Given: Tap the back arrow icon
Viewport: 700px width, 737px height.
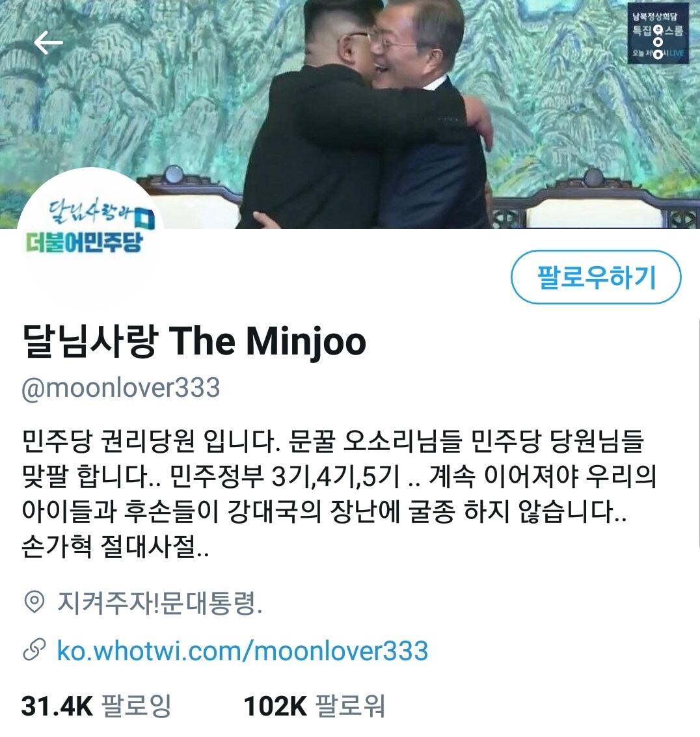Looking at the screenshot, I should click(48, 43).
